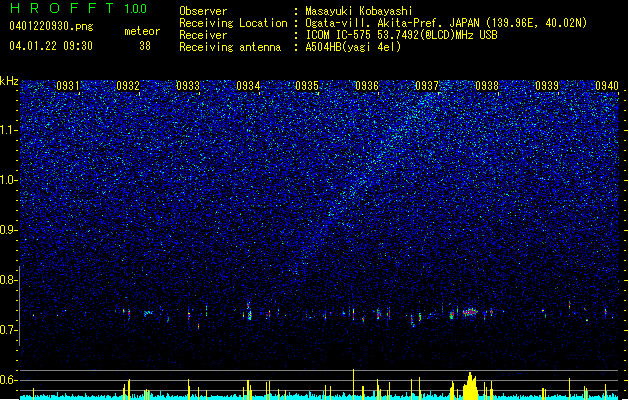The height and width of the screenshot is (400, 629).
Task: Select the 0933 time marker
Action: [188, 85]
